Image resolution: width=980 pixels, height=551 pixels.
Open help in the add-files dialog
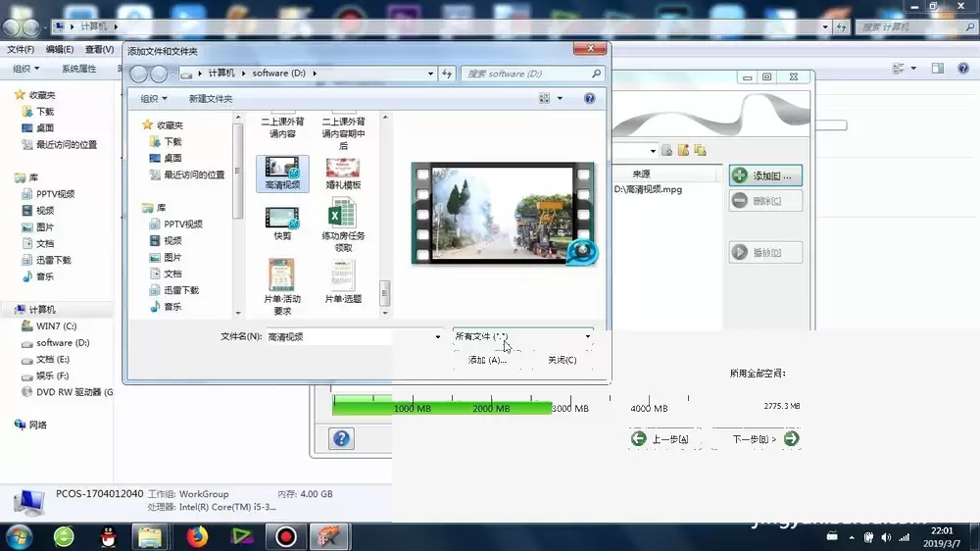click(x=589, y=98)
